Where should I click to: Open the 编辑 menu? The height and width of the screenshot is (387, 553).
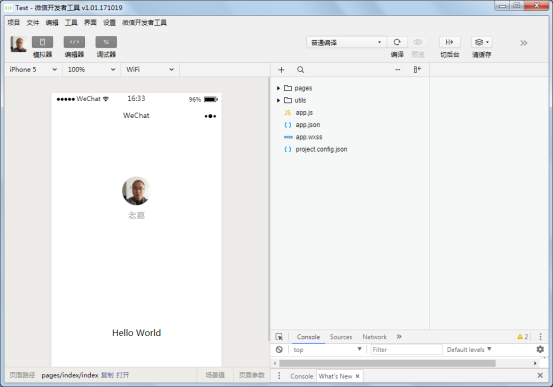click(52, 23)
